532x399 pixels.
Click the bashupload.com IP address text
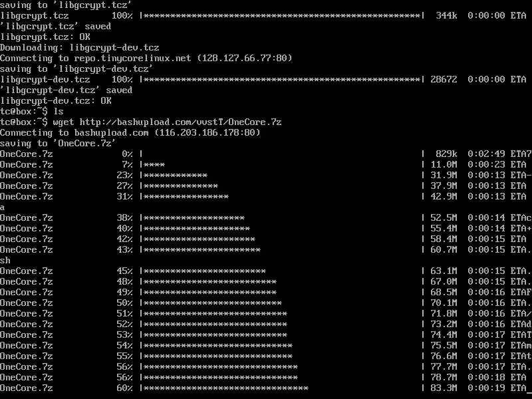coord(207,132)
